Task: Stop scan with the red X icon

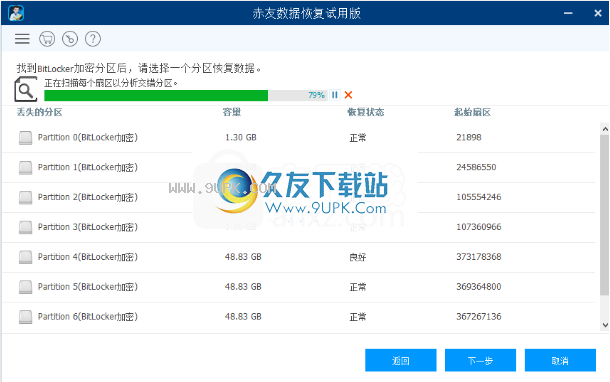Action: click(x=349, y=95)
